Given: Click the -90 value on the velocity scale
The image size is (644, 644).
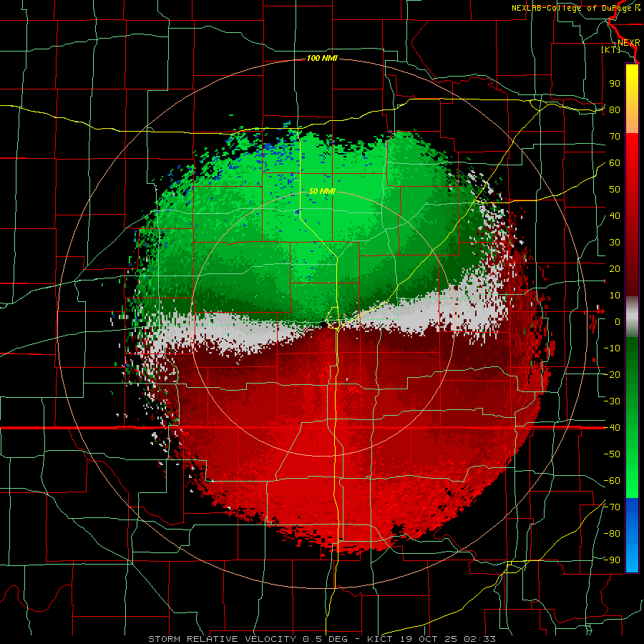Looking at the screenshot, I should [x=612, y=560].
